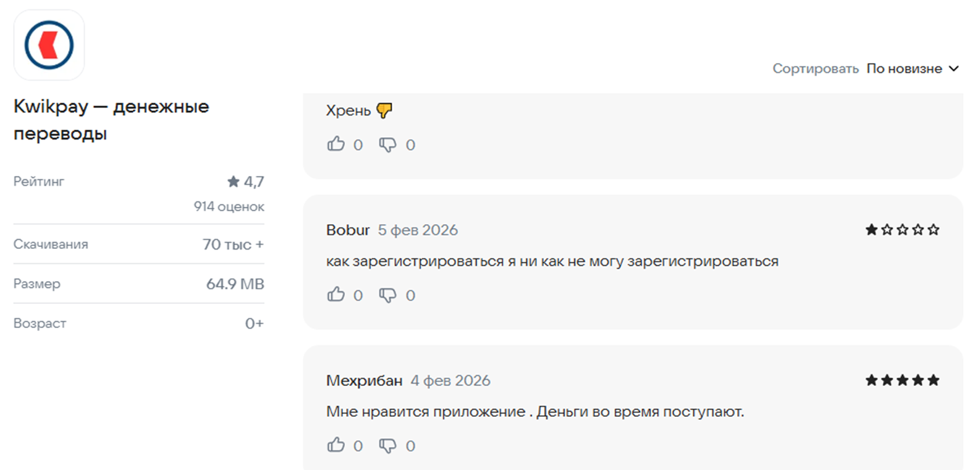
Task: Click the "70 тыс +" downloads value
Action: click(233, 245)
